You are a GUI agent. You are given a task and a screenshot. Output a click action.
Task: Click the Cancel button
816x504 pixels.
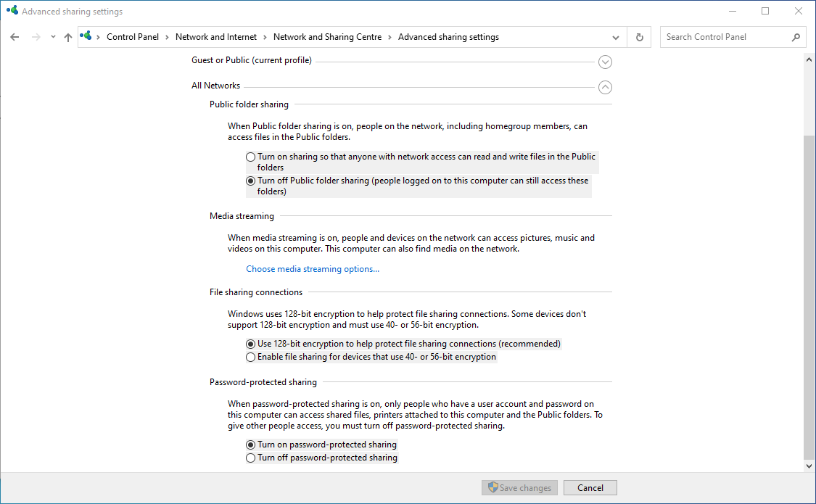590,487
